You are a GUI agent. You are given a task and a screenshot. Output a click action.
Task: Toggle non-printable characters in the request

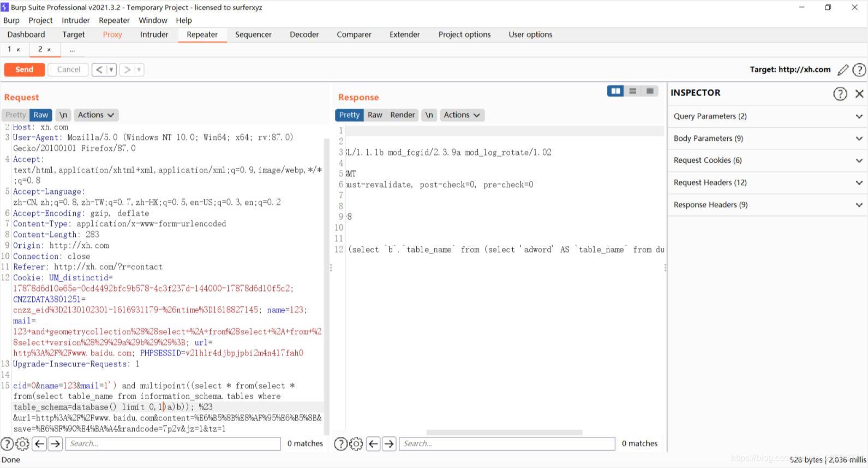coord(63,115)
